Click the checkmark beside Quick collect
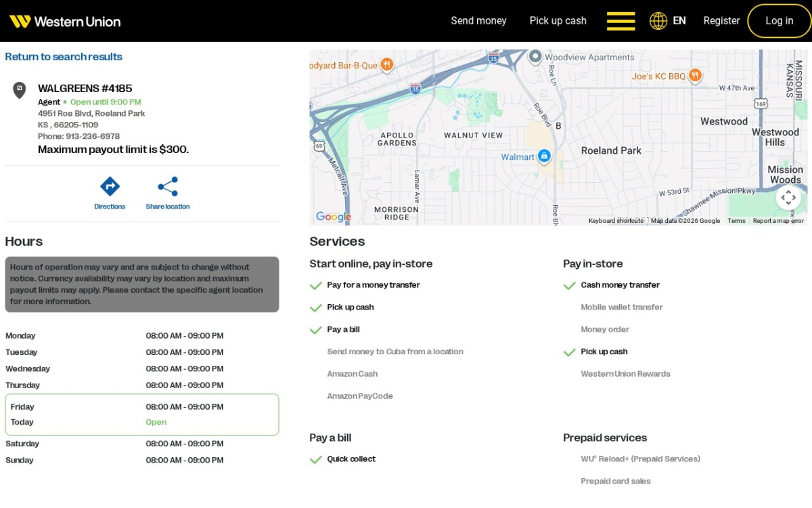Image resolution: width=812 pixels, height=508 pixels. point(315,459)
